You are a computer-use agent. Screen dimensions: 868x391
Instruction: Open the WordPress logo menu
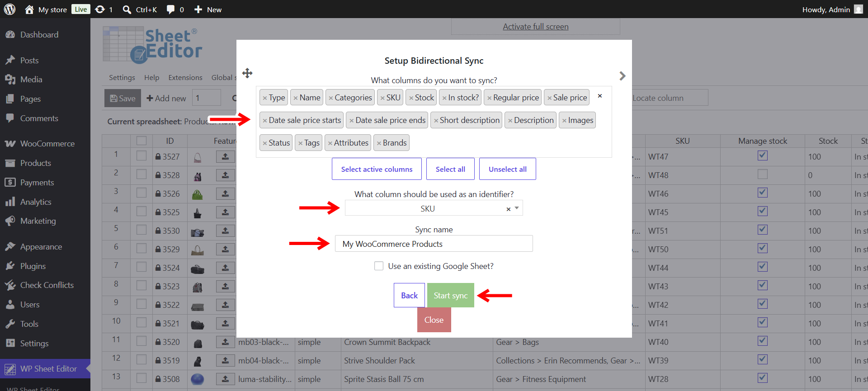(x=9, y=9)
